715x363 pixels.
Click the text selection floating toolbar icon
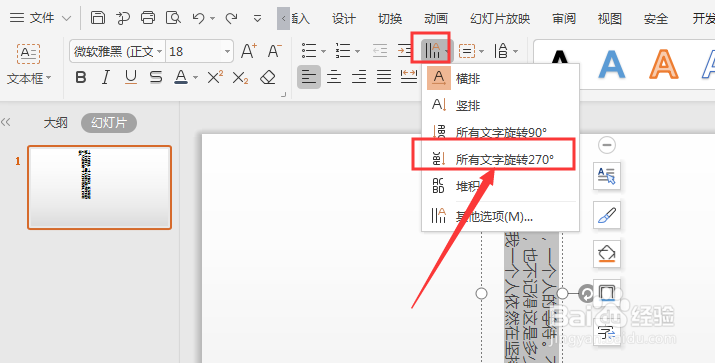pos(606,176)
